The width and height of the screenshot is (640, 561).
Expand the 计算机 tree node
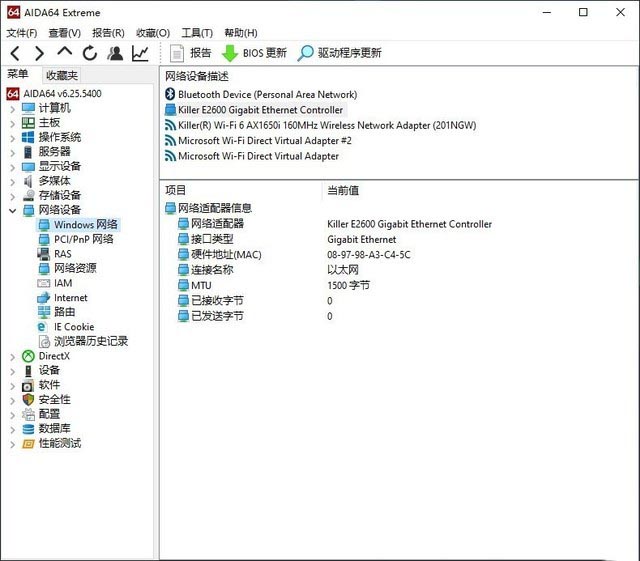coord(13,109)
